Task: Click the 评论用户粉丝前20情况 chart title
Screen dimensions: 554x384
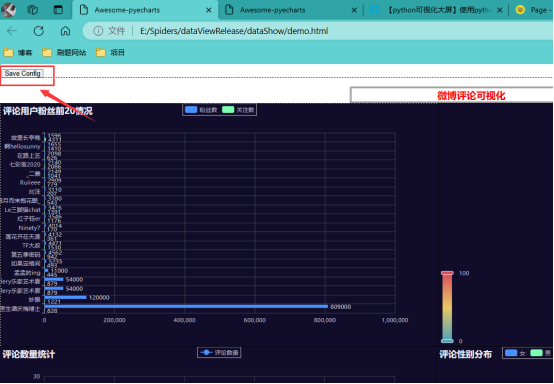Action: (48, 111)
